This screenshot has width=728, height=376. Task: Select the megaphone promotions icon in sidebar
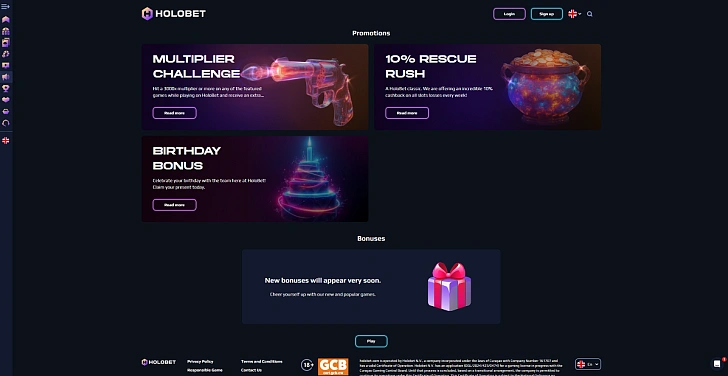coord(6,77)
